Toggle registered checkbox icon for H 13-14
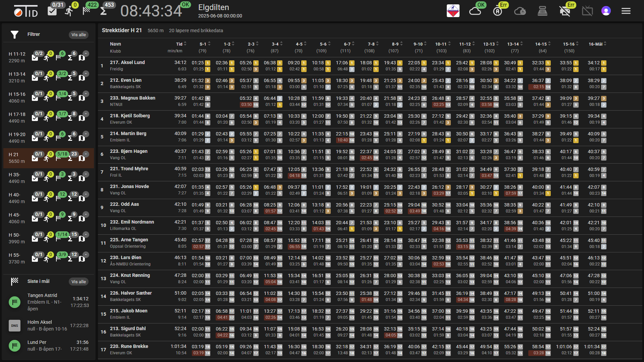 pos(35,78)
